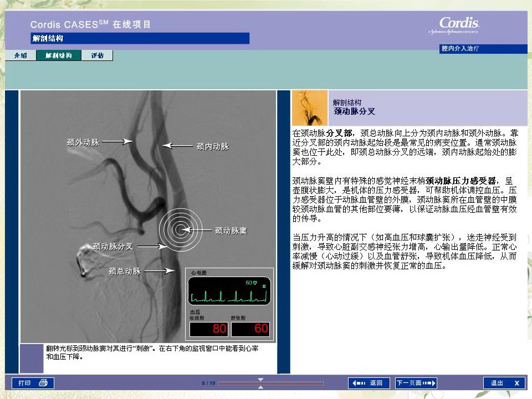
Task: Click the up triangle below progress bar
Action: [x=260, y=387]
